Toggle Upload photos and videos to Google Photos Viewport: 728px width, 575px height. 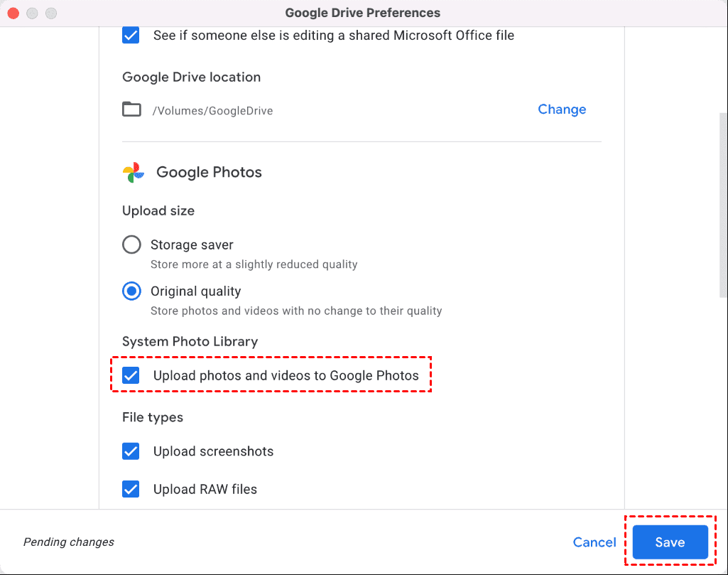[131, 375]
